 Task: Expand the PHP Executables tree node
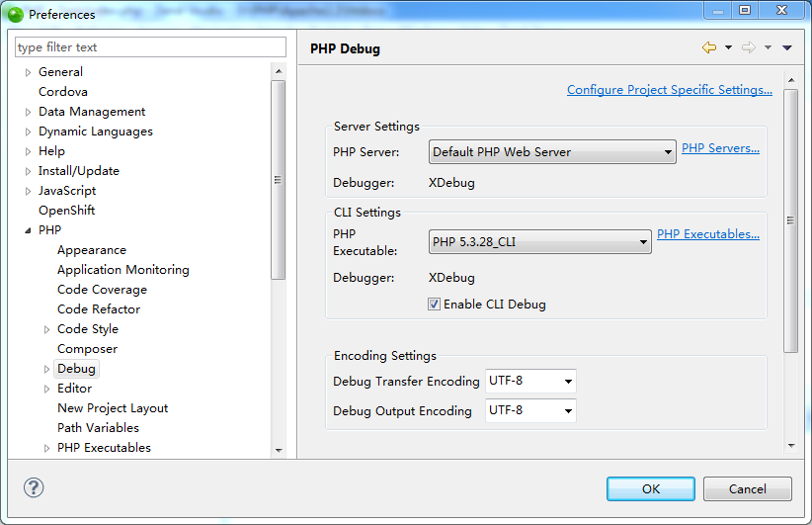click(46, 448)
